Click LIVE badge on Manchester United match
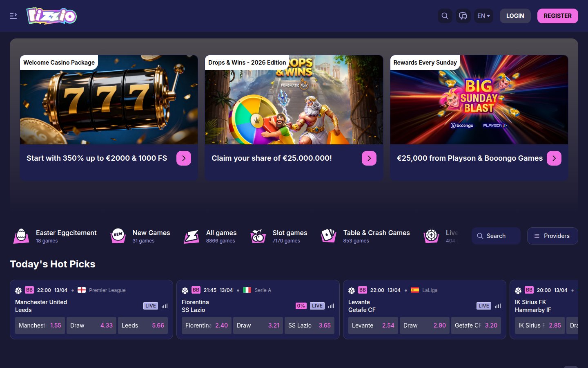 click(x=151, y=306)
